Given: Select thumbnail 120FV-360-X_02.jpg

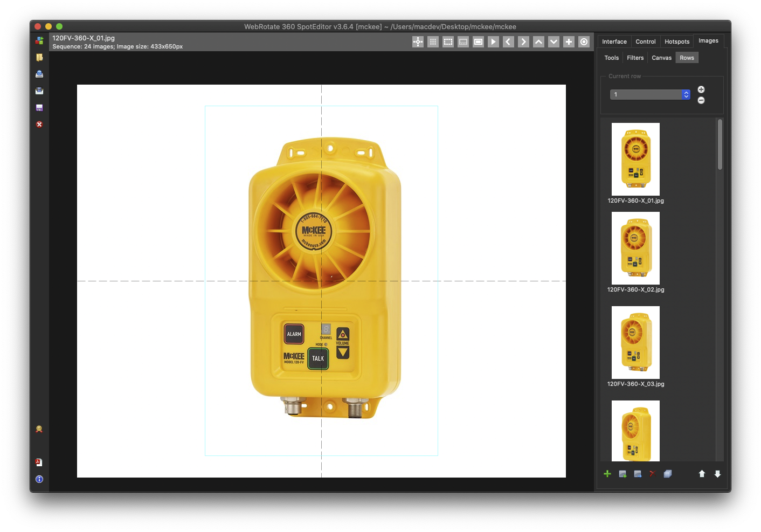Looking at the screenshot, I should pyautogui.click(x=635, y=248).
